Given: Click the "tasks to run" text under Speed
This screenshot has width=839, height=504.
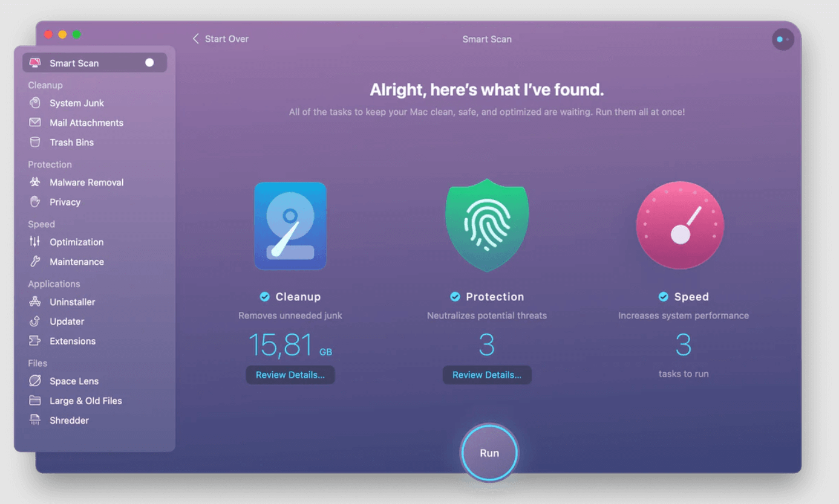Looking at the screenshot, I should 684,374.
